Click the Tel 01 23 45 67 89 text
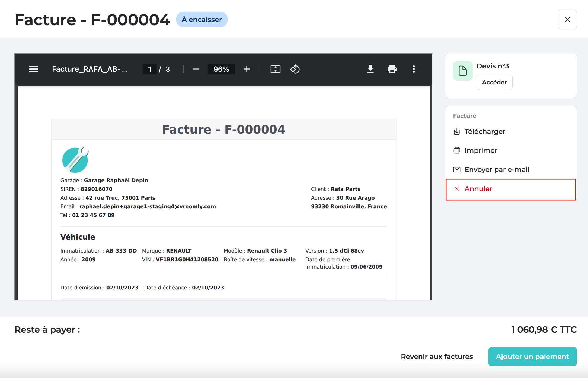Screen dimensions: 588x378 pos(87,215)
